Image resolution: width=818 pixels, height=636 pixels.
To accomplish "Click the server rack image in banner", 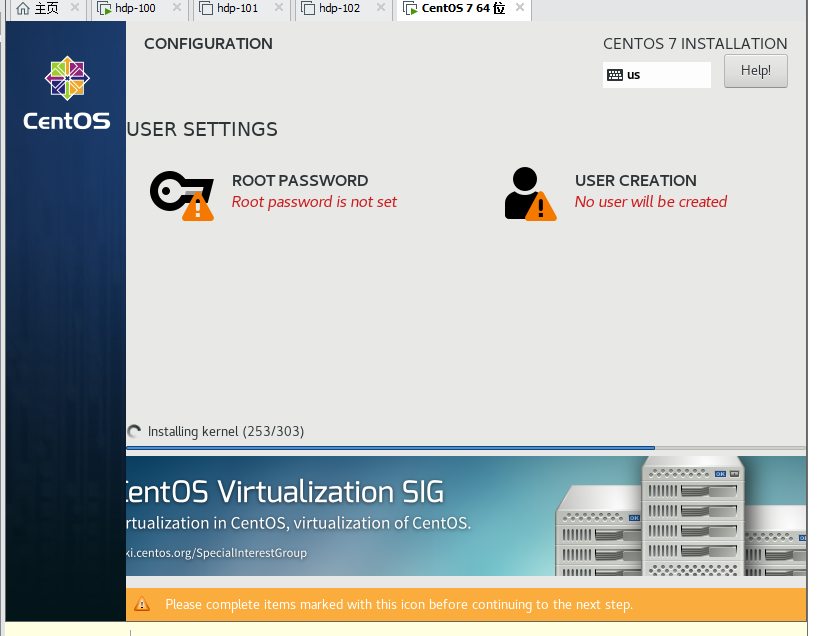I will click(x=681, y=516).
